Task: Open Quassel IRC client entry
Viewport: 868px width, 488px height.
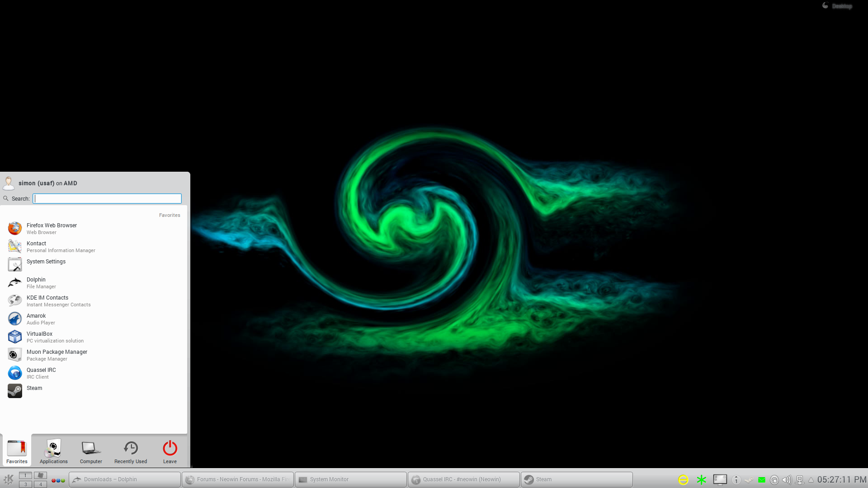Action: click(41, 373)
